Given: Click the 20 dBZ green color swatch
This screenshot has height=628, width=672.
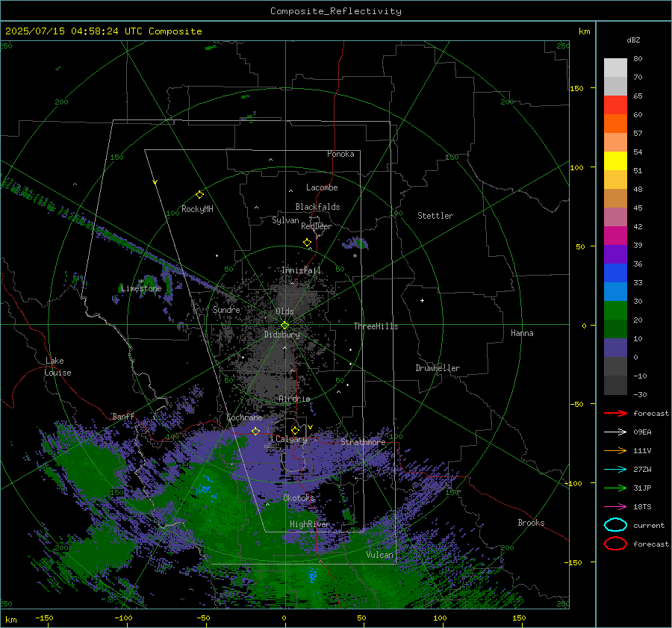Looking at the screenshot, I should (x=615, y=329).
